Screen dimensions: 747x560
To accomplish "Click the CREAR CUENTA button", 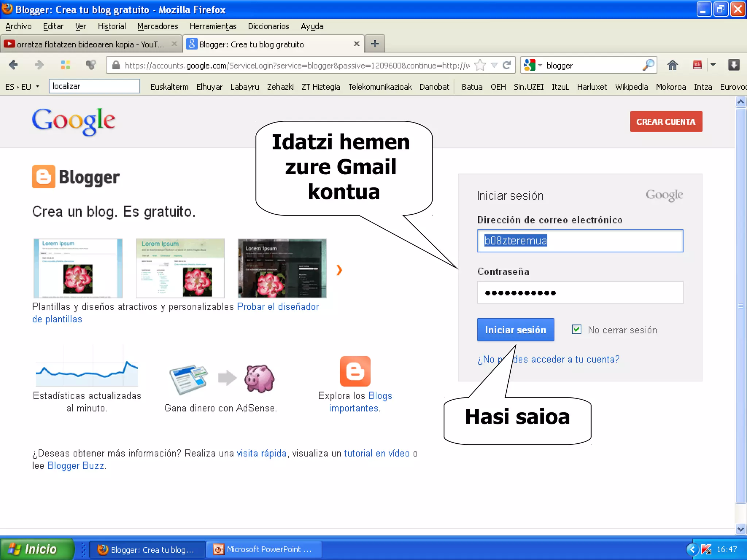I will click(666, 121).
